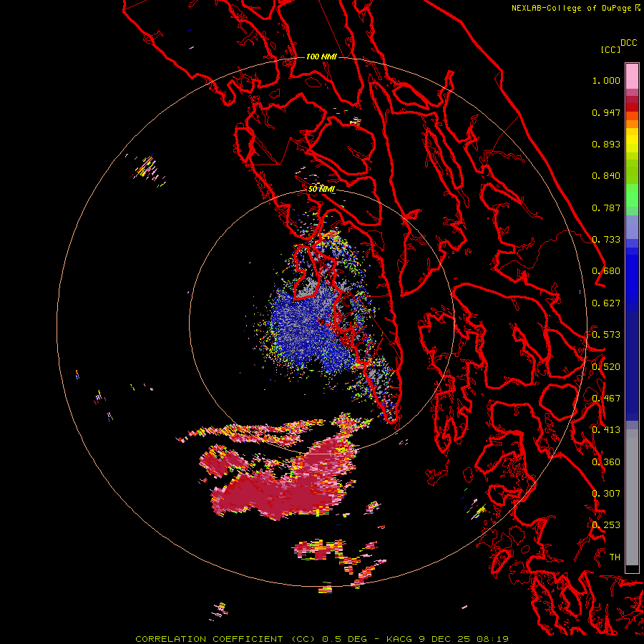Select the 0.253 scale value
This screenshot has width=644, height=644.
[x=606, y=525]
